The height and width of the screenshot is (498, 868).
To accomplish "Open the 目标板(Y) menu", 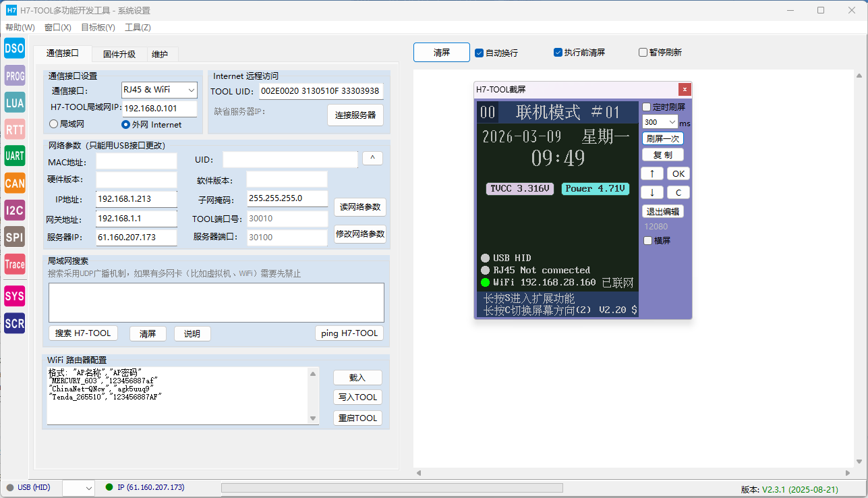I will pos(98,28).
